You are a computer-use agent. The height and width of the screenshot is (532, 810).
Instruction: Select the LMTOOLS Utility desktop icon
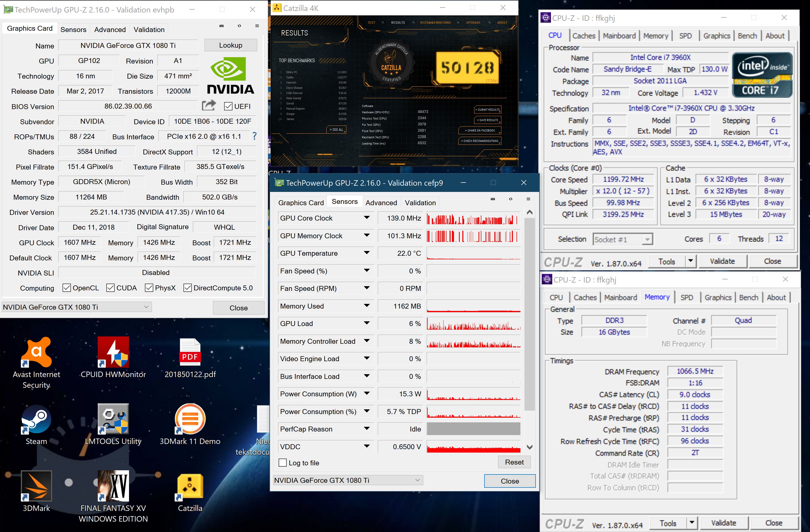tap(113, 424)
